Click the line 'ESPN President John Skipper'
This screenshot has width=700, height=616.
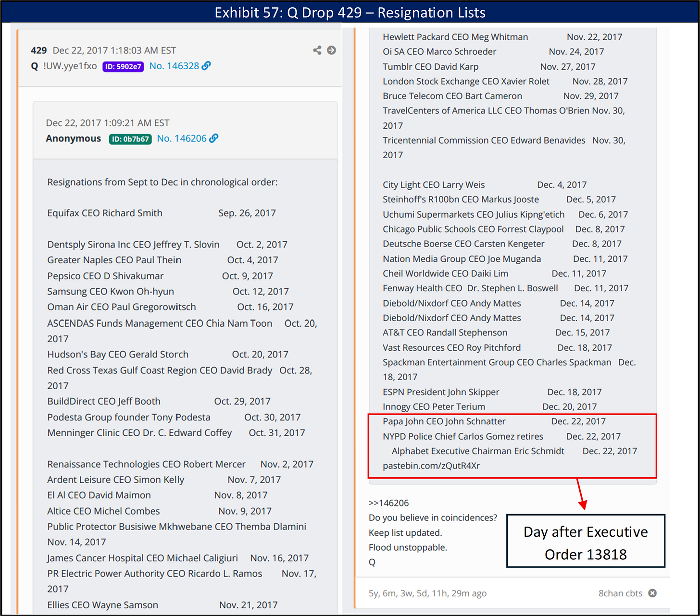point(441,392)
